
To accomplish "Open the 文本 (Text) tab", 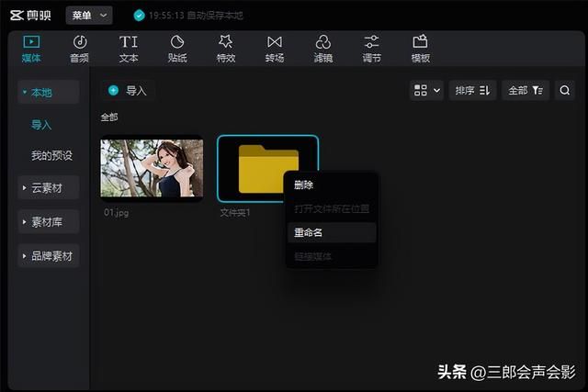I will (129, 49).
